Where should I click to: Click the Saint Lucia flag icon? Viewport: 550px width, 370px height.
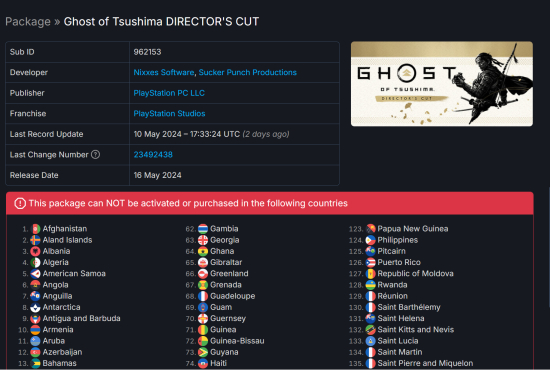[x=370, y=341]
